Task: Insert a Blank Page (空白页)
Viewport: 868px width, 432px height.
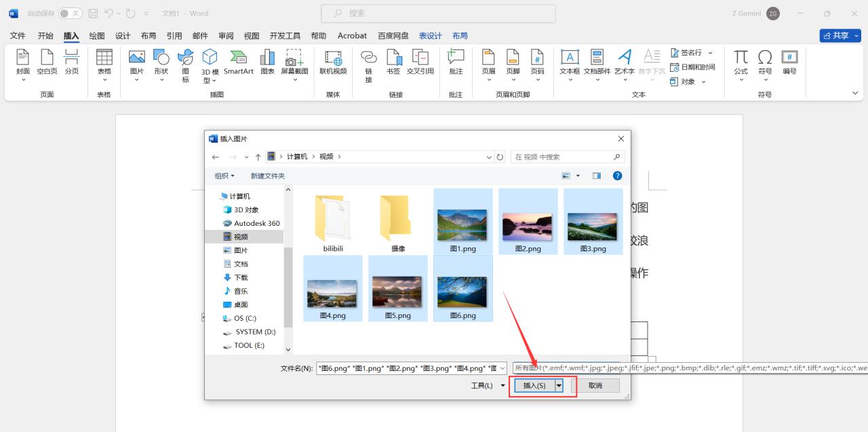Action: (47, 62)
